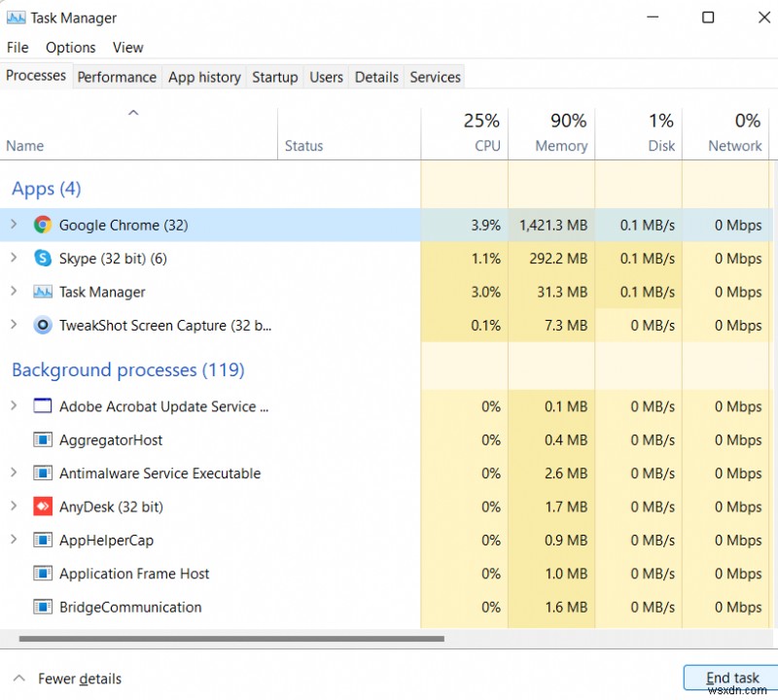Screen dimensions: 778x700
Task: Click the AggregatorHost process icon
Action: click(x=43, y=439)
